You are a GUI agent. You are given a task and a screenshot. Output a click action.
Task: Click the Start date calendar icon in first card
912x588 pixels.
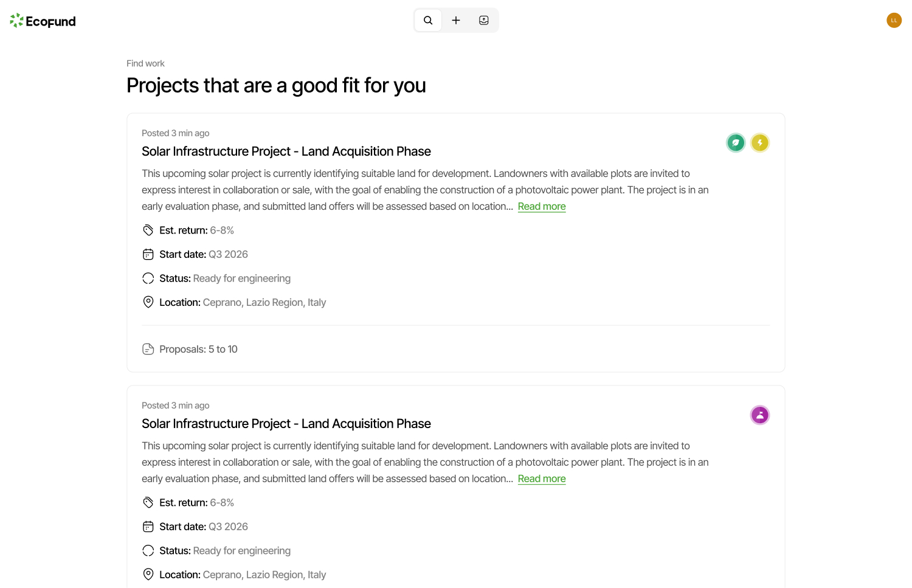point(148,254)
